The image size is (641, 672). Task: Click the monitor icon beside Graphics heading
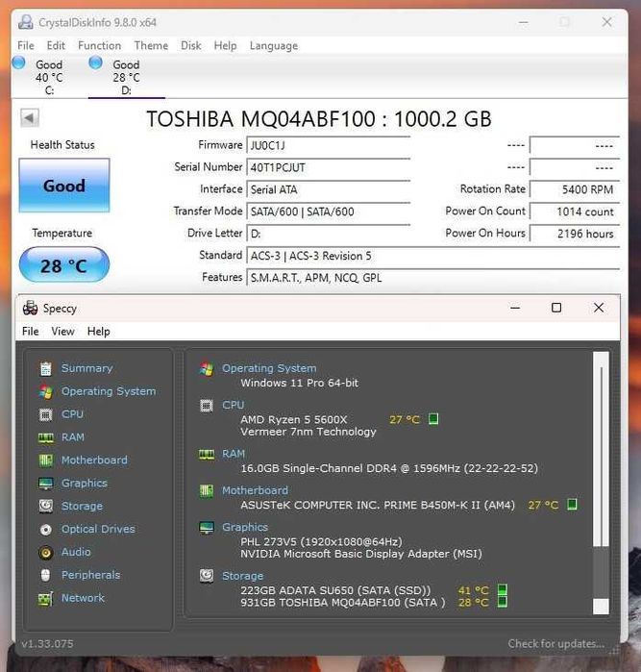coord(207,528)
